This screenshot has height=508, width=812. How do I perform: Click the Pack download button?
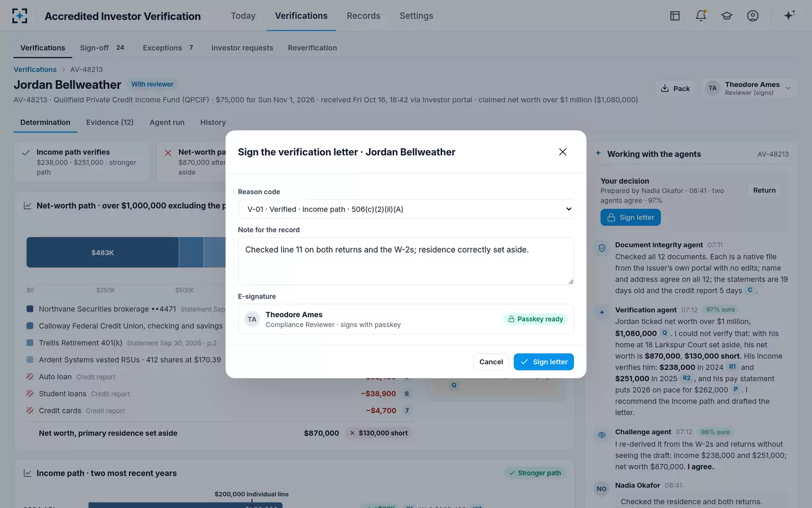tap(676, 88)
